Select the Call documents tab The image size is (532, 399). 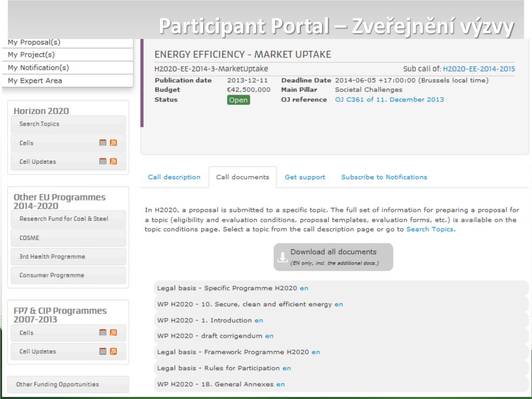tap(243, 177)
